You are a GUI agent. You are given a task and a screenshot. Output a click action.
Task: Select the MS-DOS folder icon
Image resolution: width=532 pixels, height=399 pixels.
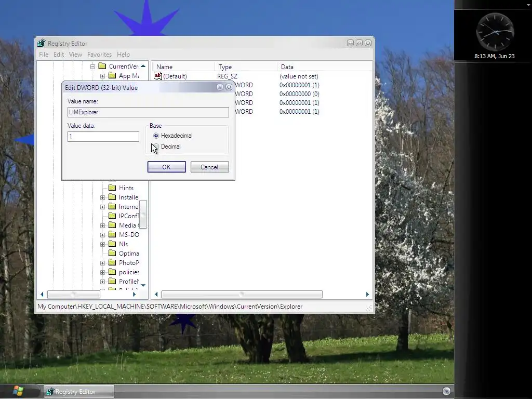pos(112,234)
